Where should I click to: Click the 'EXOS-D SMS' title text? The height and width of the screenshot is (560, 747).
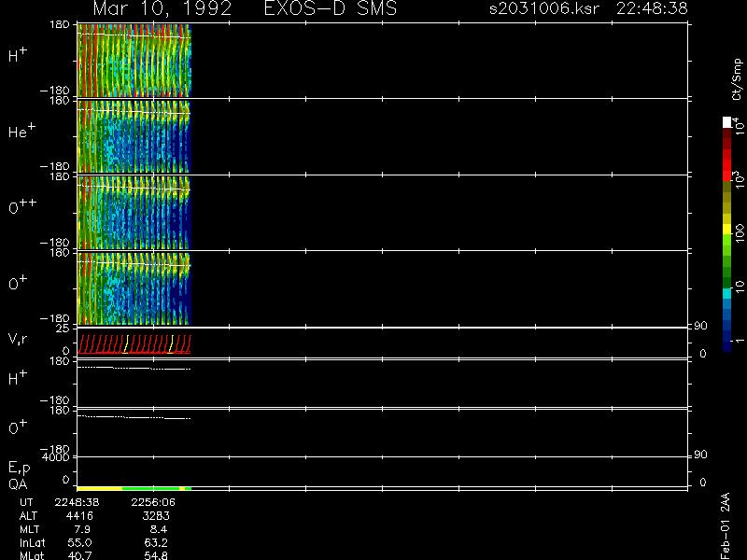coord(331,8)
